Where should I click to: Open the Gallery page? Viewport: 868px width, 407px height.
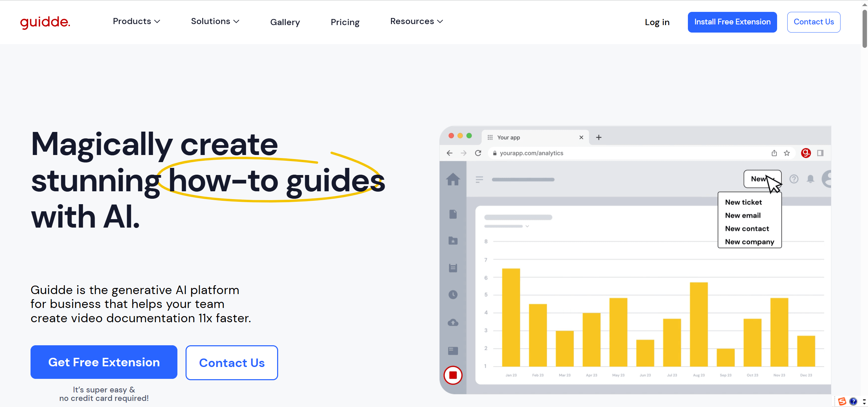click(x=285, y=22)
